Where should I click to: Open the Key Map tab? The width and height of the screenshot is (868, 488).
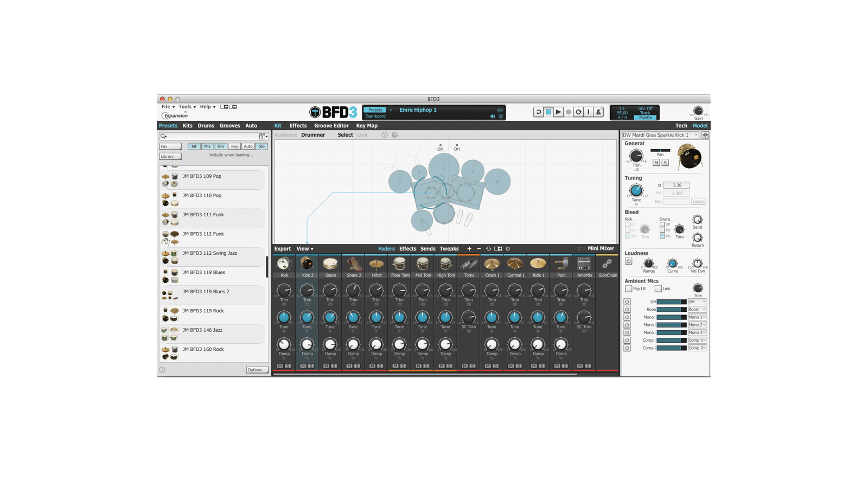367,126
